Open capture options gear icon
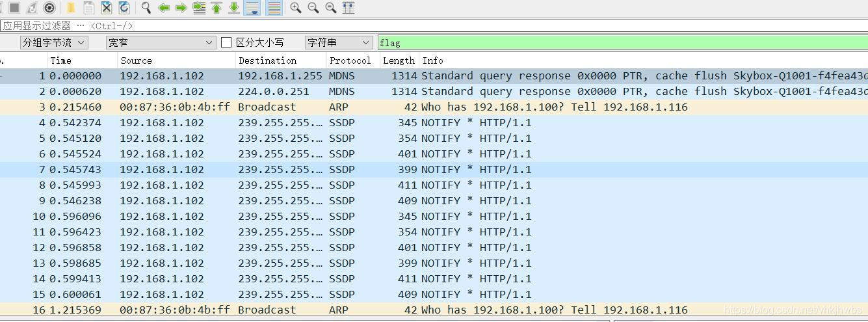868x322 pixels. (49, 8)
